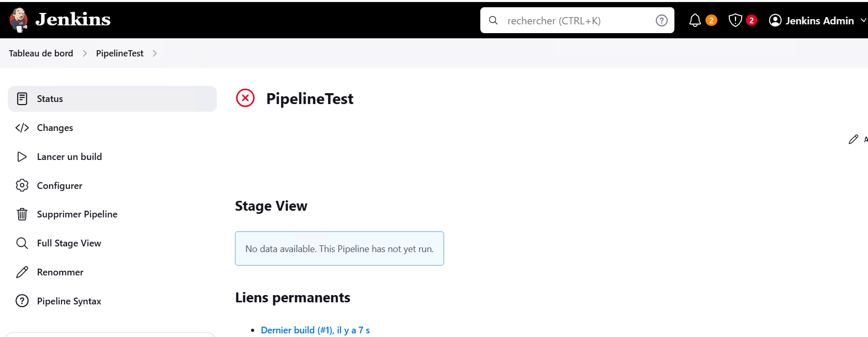868x337 pixels.
Task: Open the notifications bell
Action: click(695, 20)
